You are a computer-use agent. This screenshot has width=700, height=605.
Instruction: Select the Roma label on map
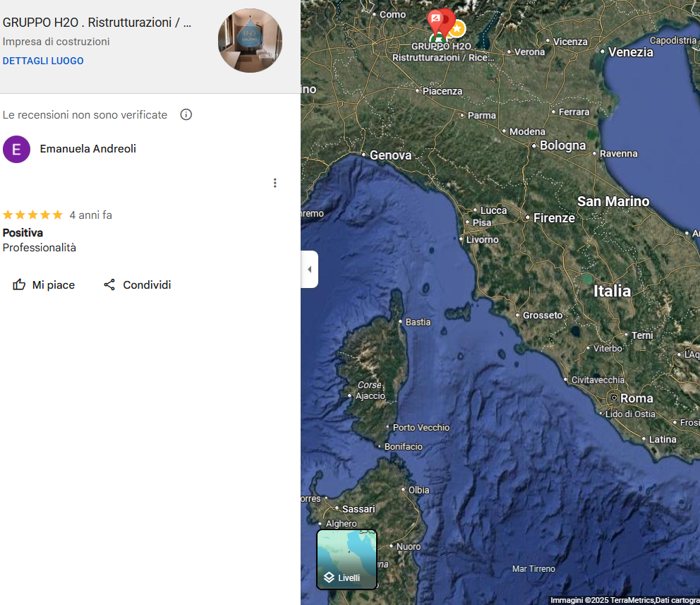coord(636,398)
